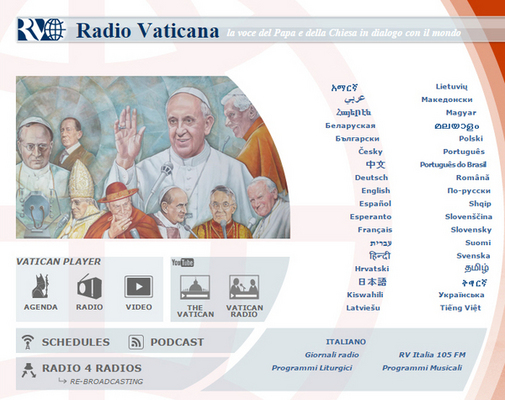Open the Video player icon
505x400 pixels.
click(x=139, y=286)
